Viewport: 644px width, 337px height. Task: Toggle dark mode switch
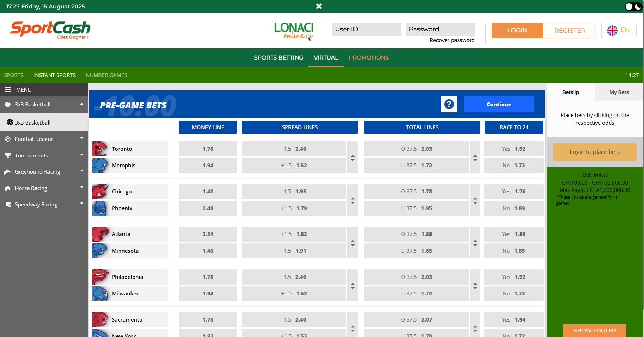pos(633,6)
